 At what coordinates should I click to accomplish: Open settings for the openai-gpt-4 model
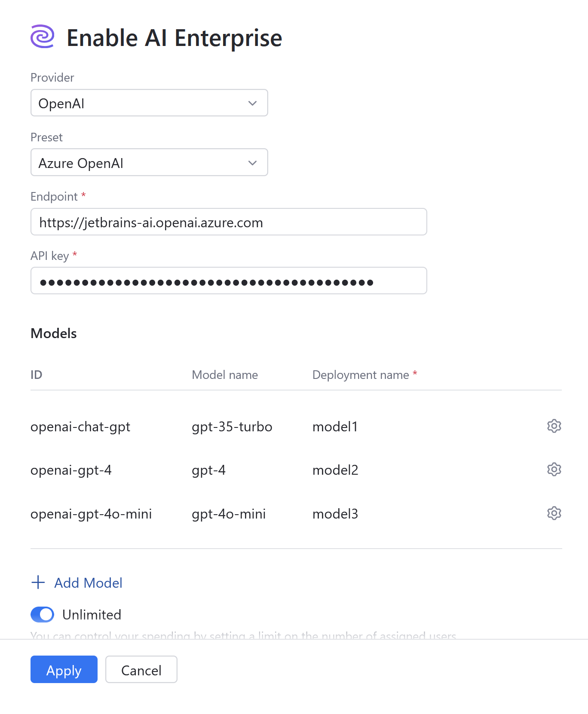coord(554,470)
